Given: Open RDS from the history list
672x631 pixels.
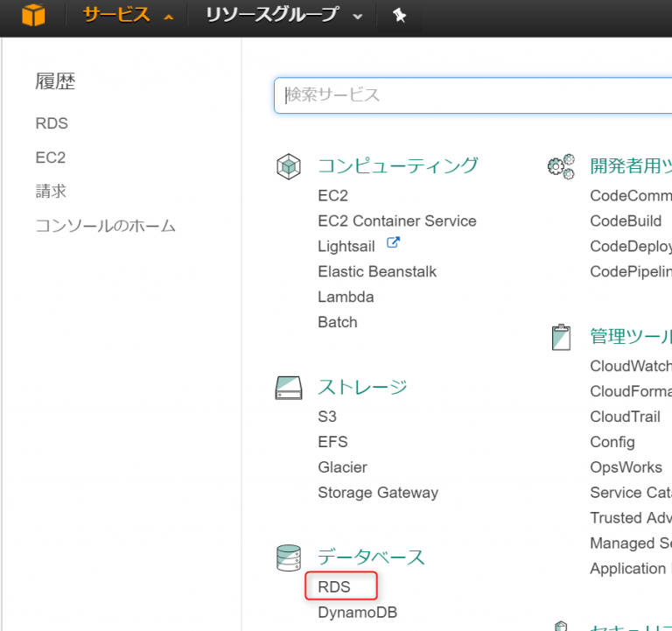Looking at the screenshot, I should click(52, 123).
